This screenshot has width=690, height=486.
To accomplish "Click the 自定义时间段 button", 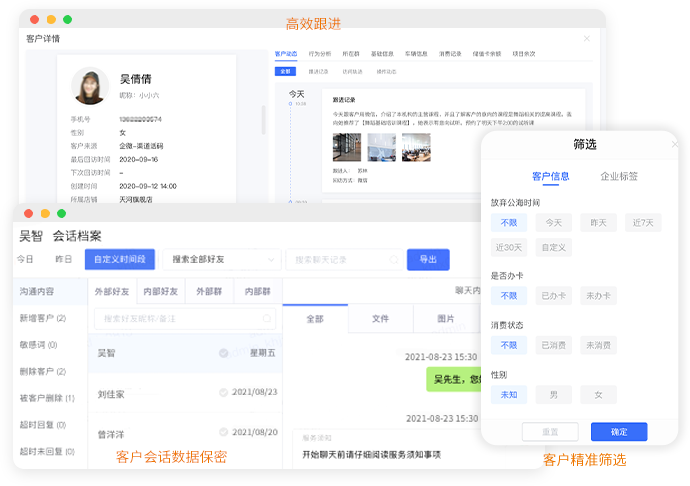I will click(x=120, y=259).
